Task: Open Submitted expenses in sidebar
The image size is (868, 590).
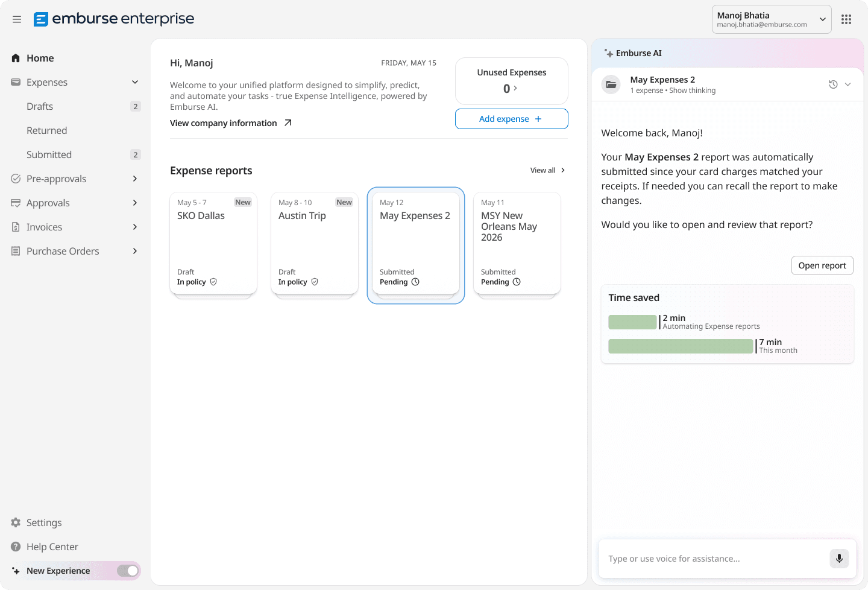Action: (x=75, y=154)
